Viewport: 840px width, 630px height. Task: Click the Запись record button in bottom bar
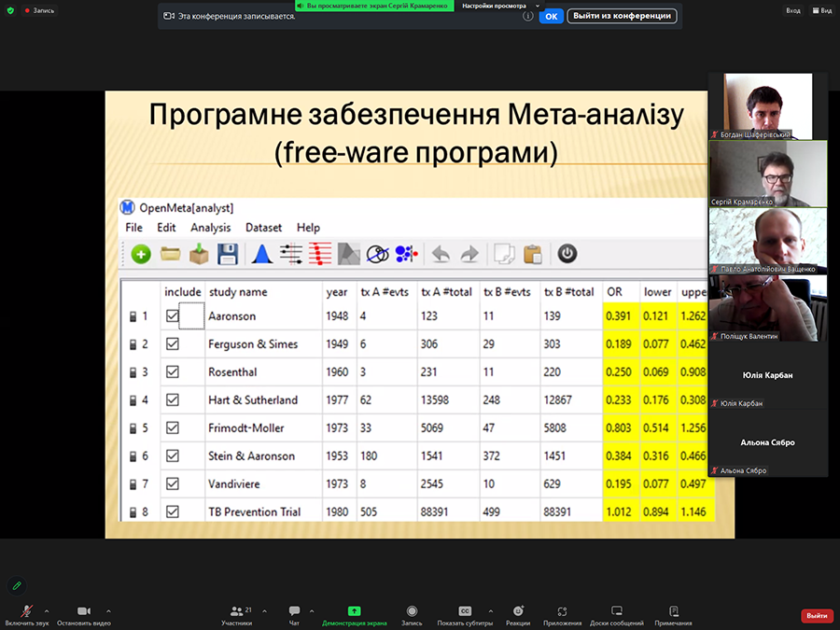(412, 615)
